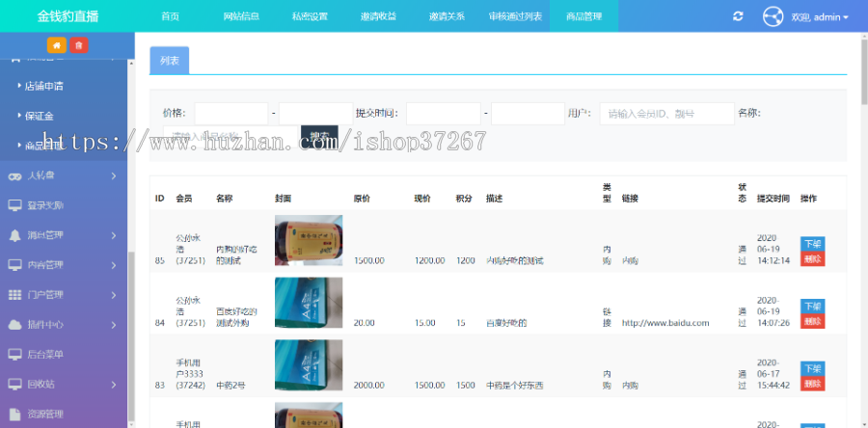This screenshot has height=428, width=868.
Task: Open the http://www.baidu.com link
Action: click(665, 323)
